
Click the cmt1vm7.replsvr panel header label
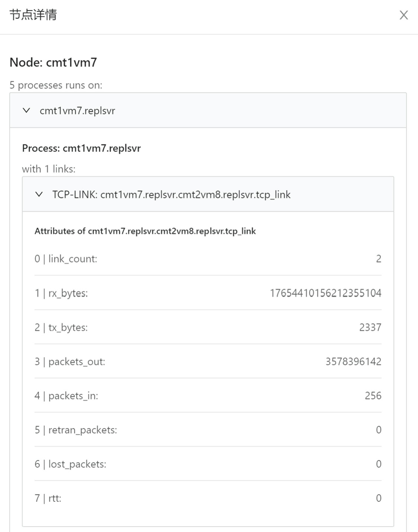click(x=77, y=111)
